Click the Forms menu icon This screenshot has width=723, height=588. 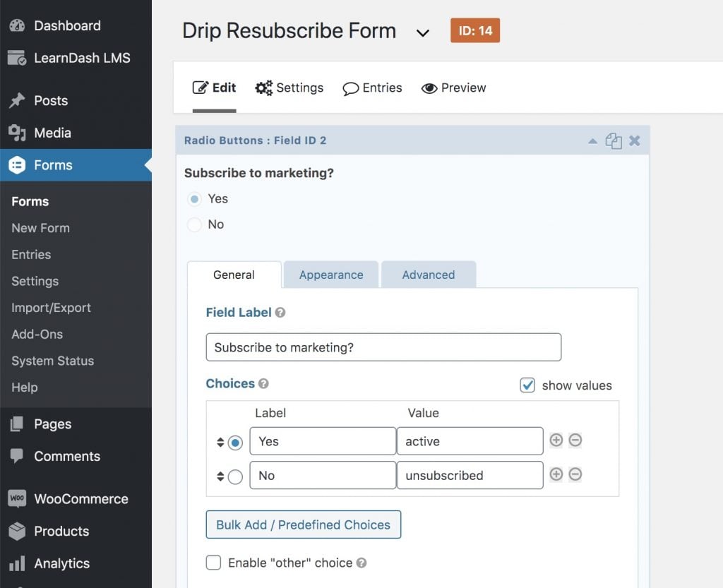click(17, 165)
